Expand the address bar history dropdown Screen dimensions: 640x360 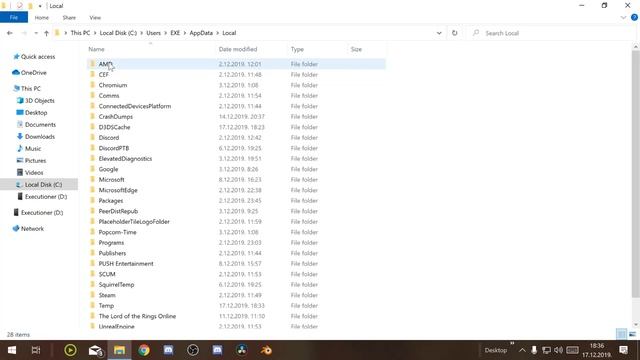click(x=439, y=33)
